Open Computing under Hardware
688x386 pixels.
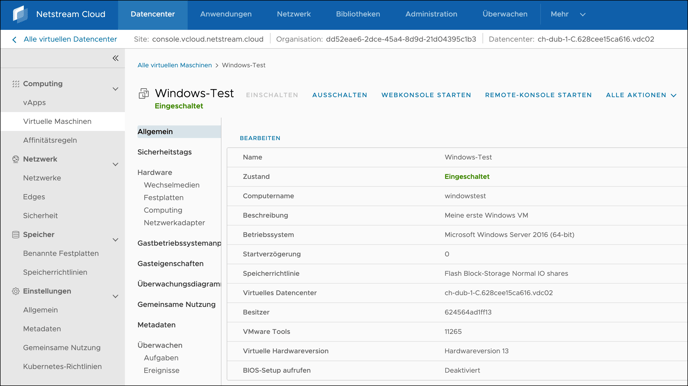point(163,210)
